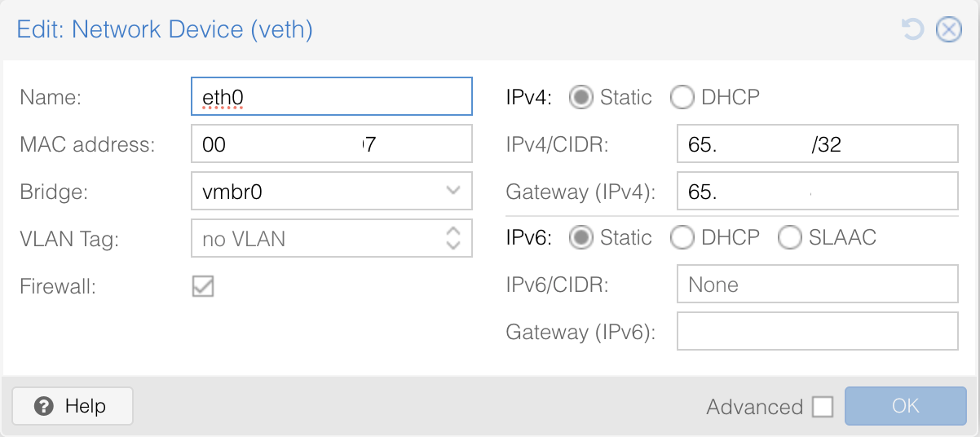Choose IPv6 DHCP option
This screenshot has height=437, width=980.
click(x=682, y=238)
